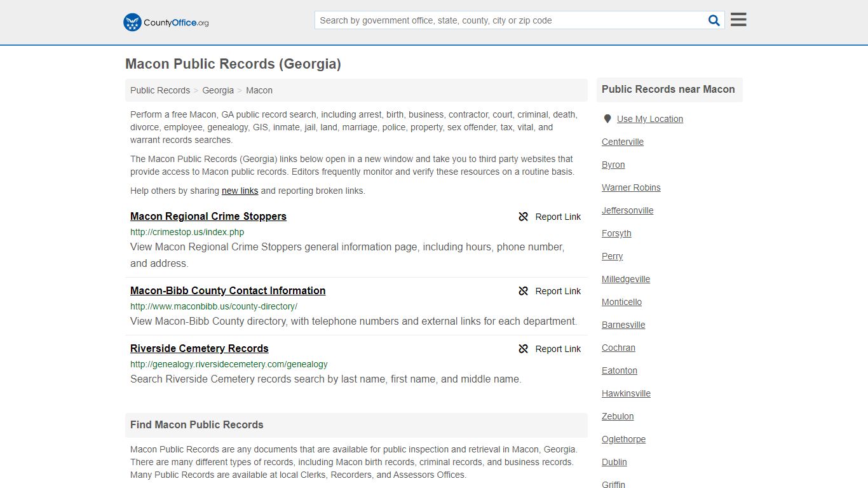
Task: Open Cochran public records
Action: tap(618, 348)
